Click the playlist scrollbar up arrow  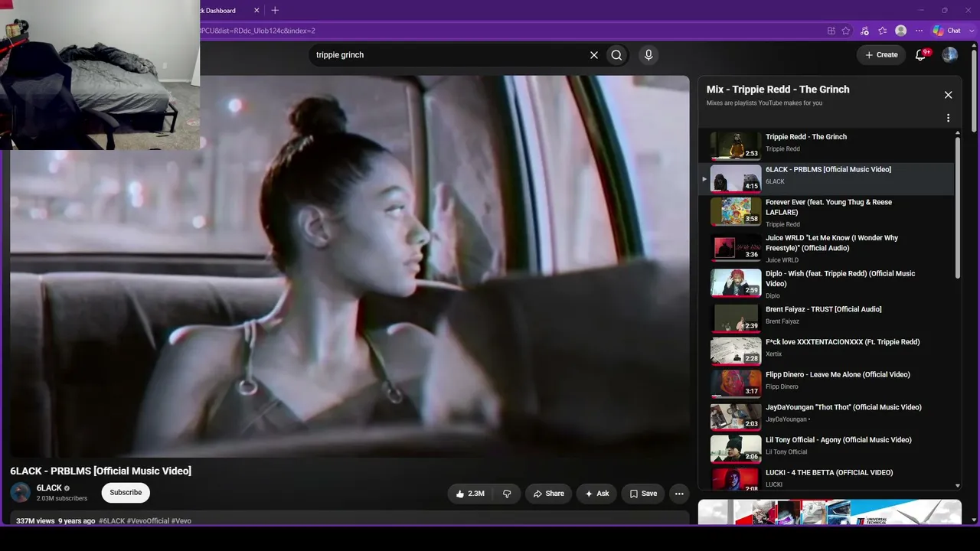[957, 133]
